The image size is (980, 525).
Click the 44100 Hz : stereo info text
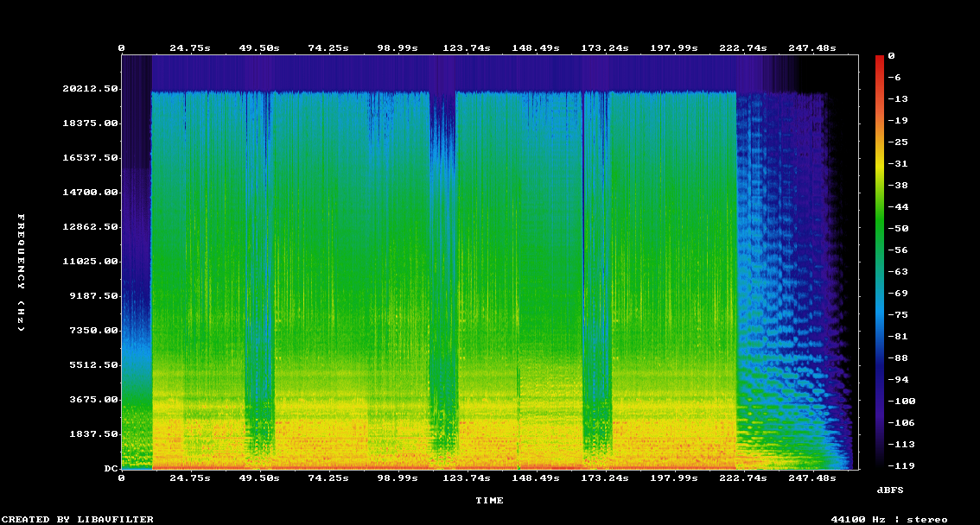pos(888,519)
